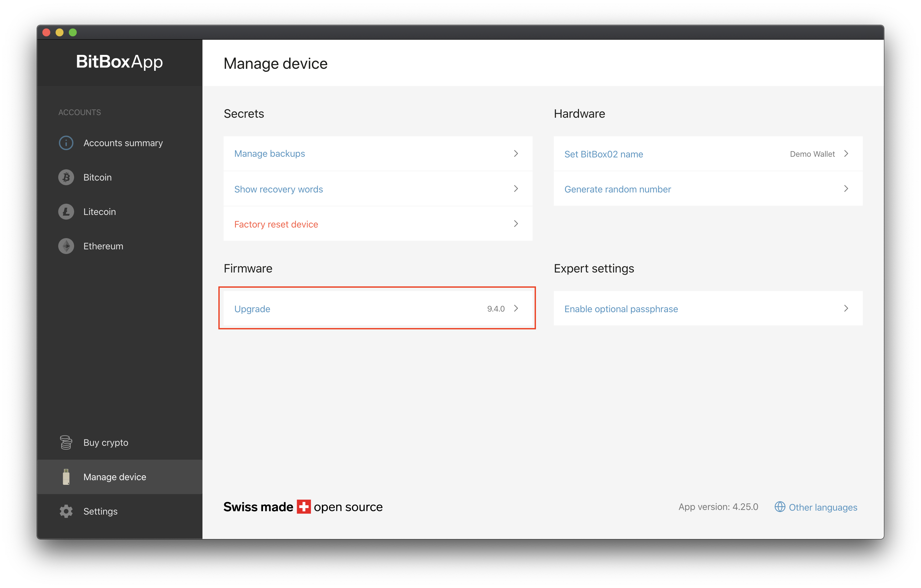The image size is (921, 588).
Task: Click chevron on Manage backups row
Action: point(516,154)
